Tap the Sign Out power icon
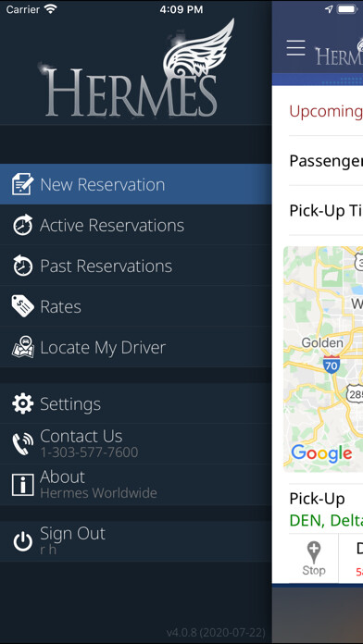363x644 pixels. (22, 541)
